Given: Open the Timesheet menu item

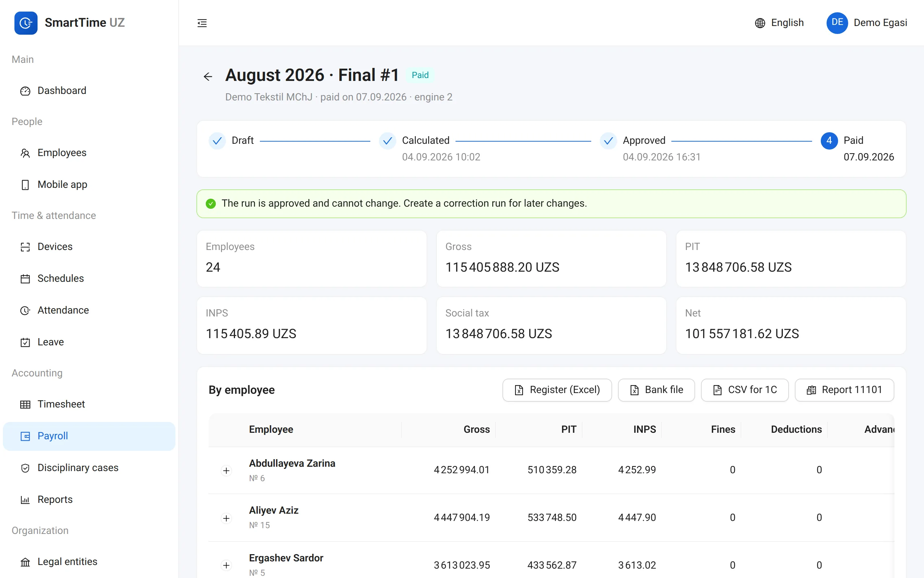Looking at the screenshot, I should (89, 405).
